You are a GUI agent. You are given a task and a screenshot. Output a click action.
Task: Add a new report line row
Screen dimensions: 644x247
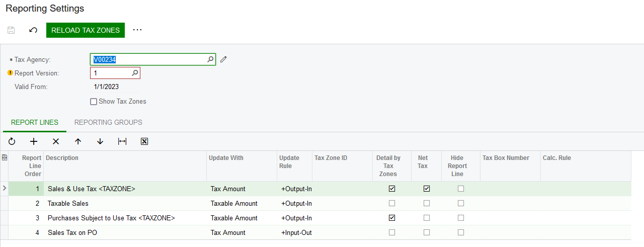(34, 141)
